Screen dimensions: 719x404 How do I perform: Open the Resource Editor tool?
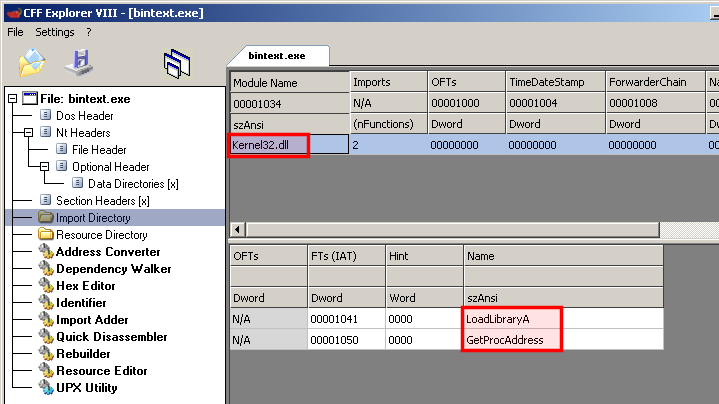click(x=101, y=371)
